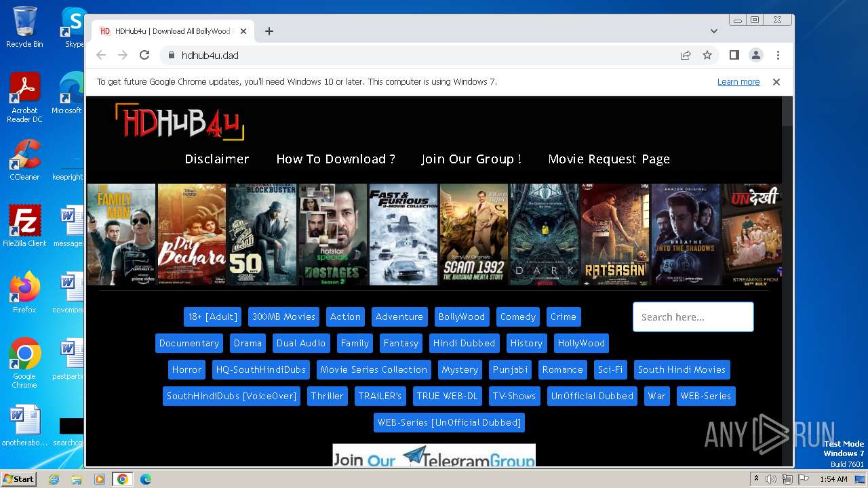Open the Dil Bechara poster
Image resolution: width=868 pixels, height=488 pixels.
[192, 235]
